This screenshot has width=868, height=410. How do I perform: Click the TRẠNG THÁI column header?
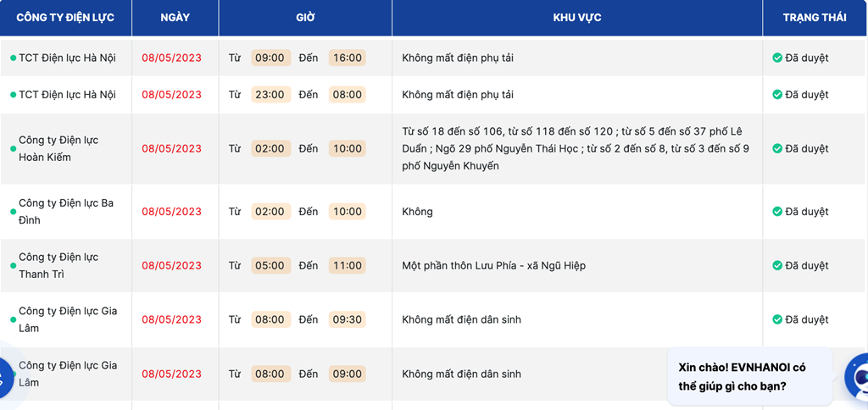click(814, 18)
